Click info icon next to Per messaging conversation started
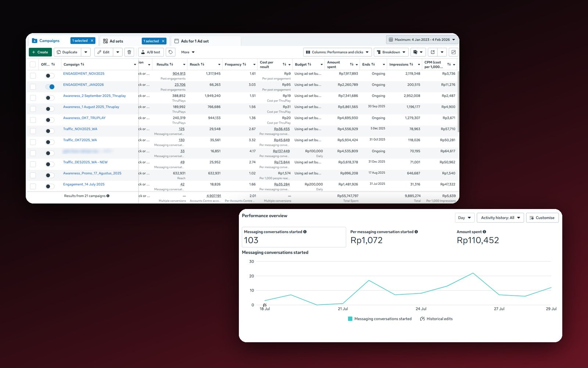588x368 pixels. point(416,232)
